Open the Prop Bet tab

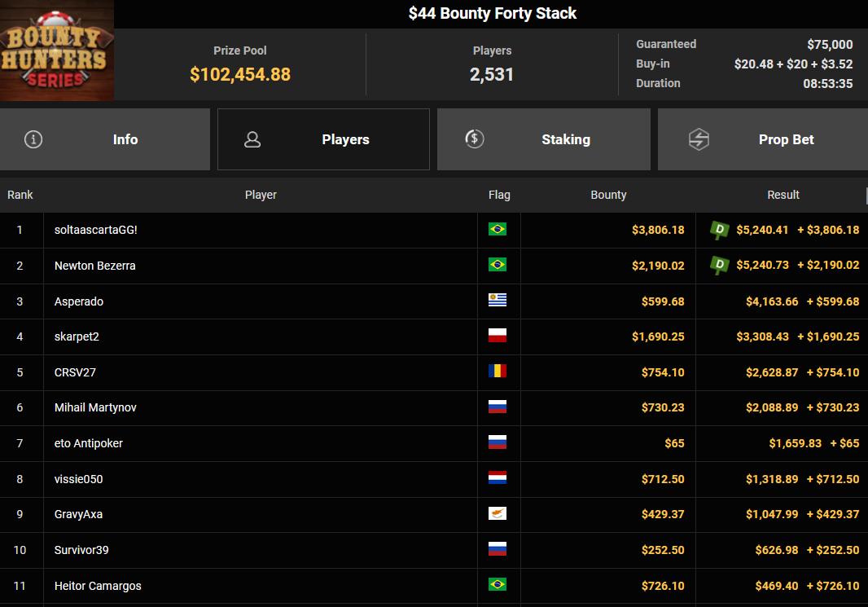click(x=763, y=139)
